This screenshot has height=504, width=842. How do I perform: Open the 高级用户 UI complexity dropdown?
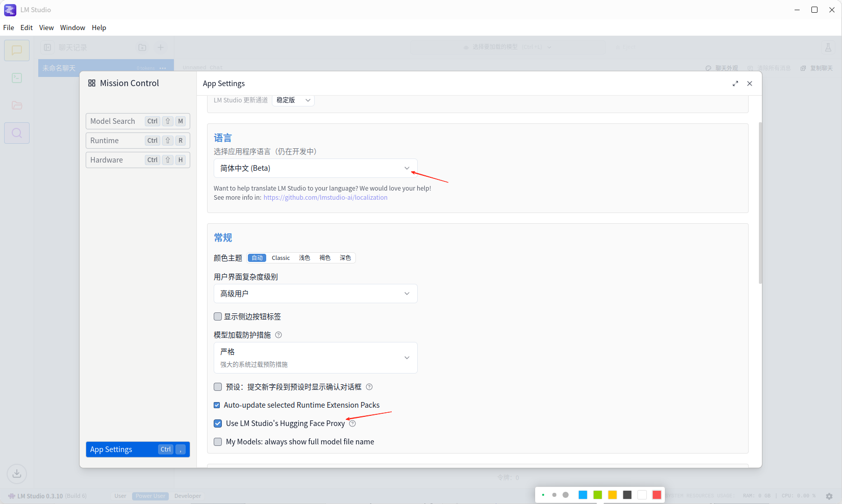(x=315, y=294)
